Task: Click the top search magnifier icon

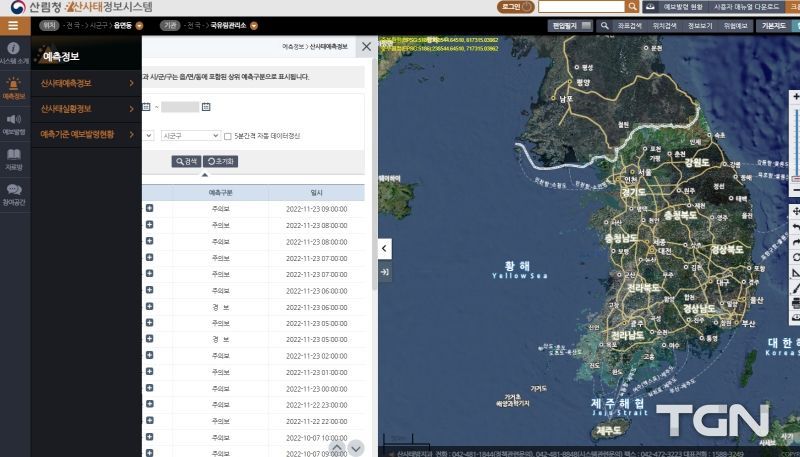Action: pos(632,7)
